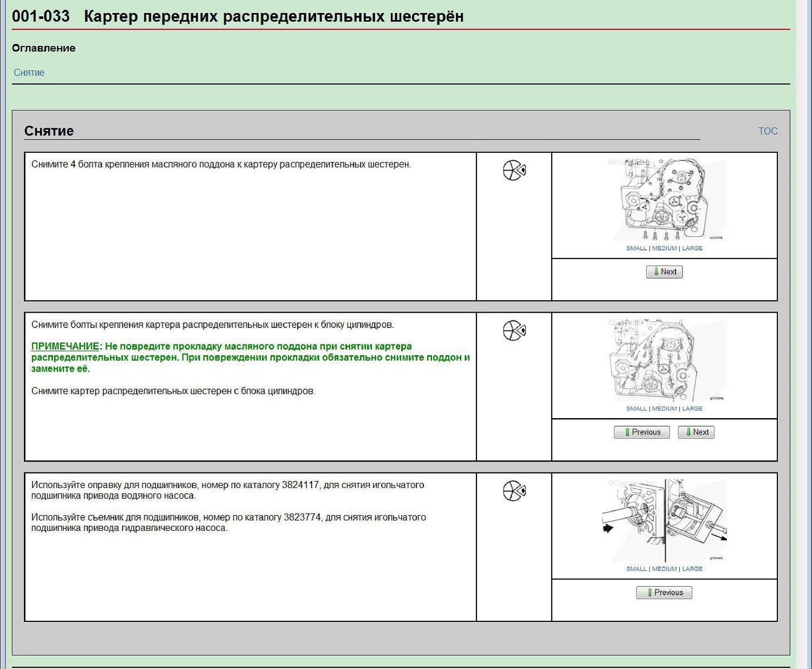The height and width of the screenshot is (669, 812).
Task: Click text 'Снимите картер распределительных шестерен с блока цилиндров'
Action: pyautogui.click(x=173, y=391)
